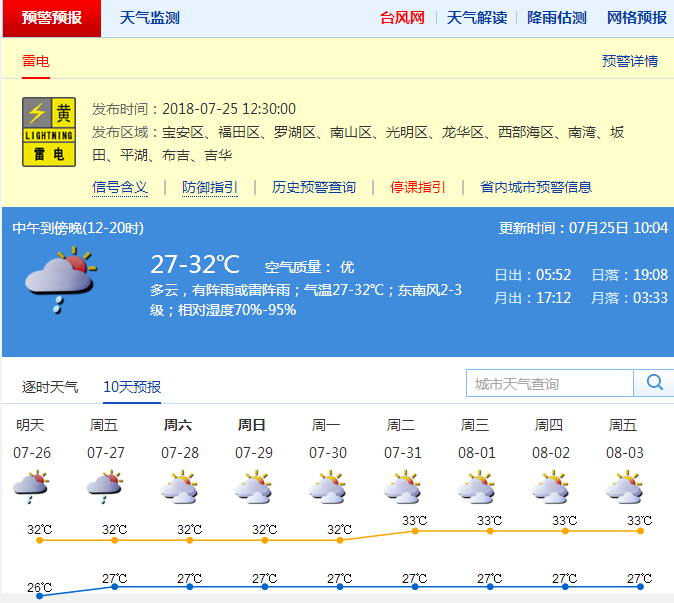Click the yellow lightning warning icon
Viewport: 674px width, 603px height.
tap(49, 131)
